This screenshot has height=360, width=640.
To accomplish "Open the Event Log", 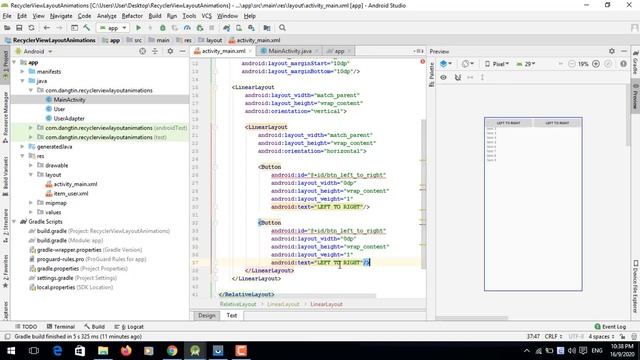I will click(x=610, y=327).
